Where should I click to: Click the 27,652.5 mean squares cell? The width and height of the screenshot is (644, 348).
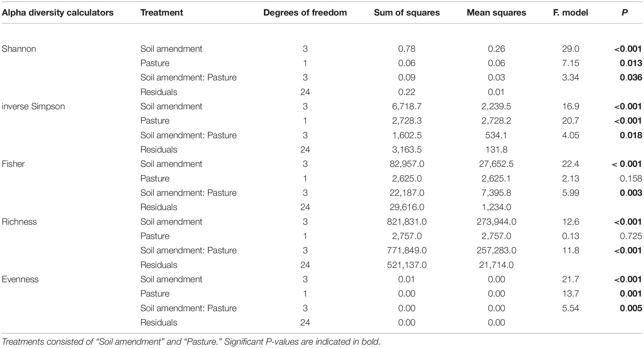[497, 164]
